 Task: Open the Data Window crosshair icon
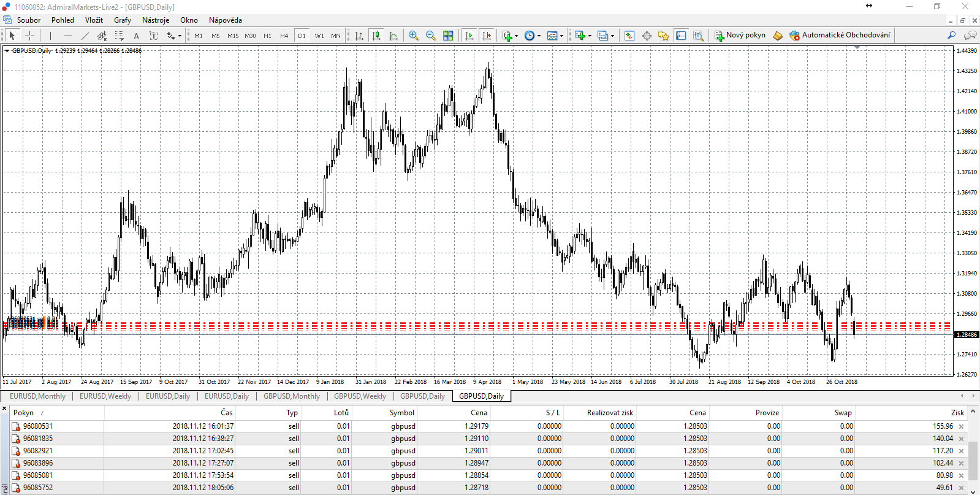point(647,36)
